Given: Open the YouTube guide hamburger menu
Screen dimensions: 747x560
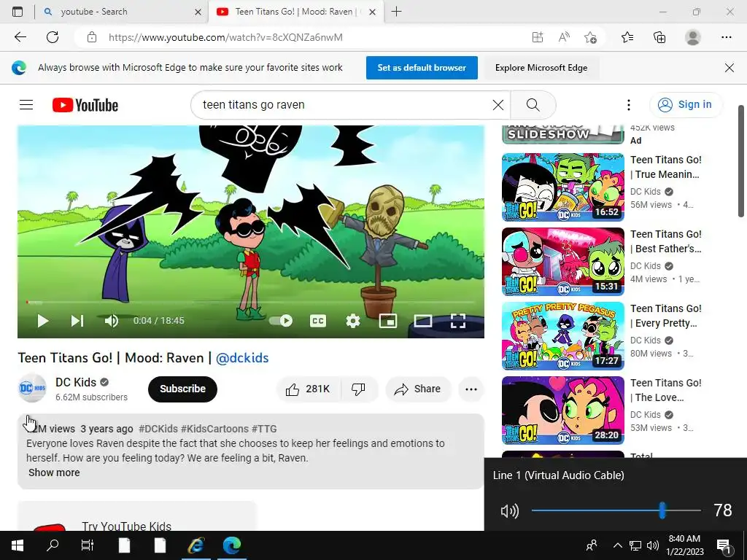Looking at the screenshot, I should [26, 105].
